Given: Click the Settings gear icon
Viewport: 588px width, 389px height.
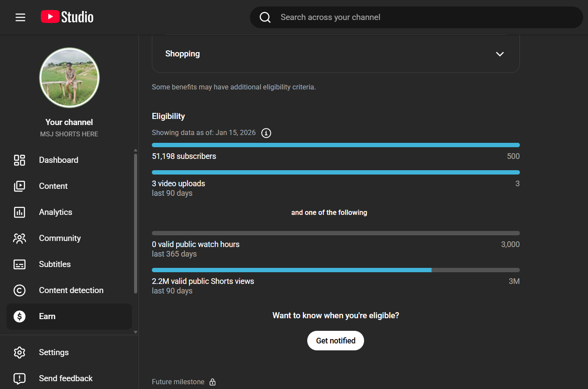Looking at the screenshot, I should [x=20, y=353].
